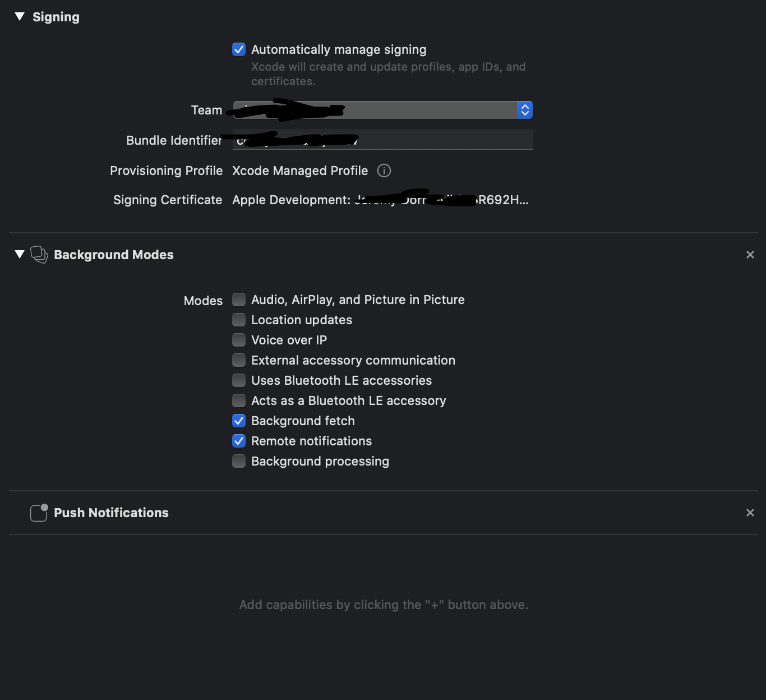Uncheck Automatically manage signing
766x700 pixels.
pyautogui.click(x=239, y=49)
